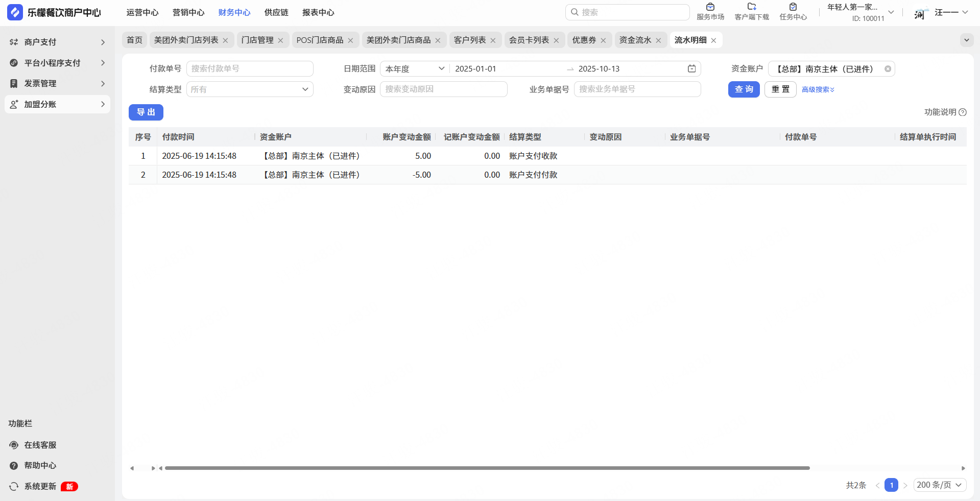The width and height of the screenshot is (980, 501).
Task: Open 帮助中心 question icon
Action: click(x=14, y=465)
